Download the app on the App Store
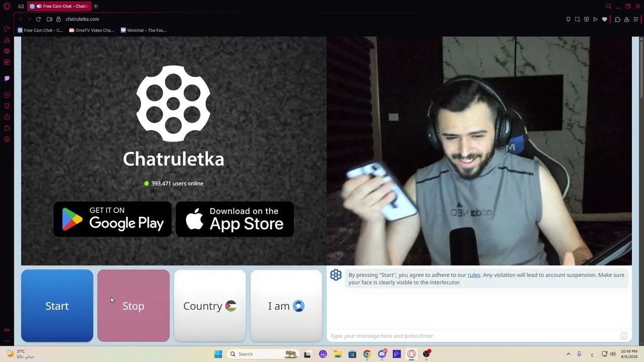Screen dimensions: 644x362 [x=235, y=219]
